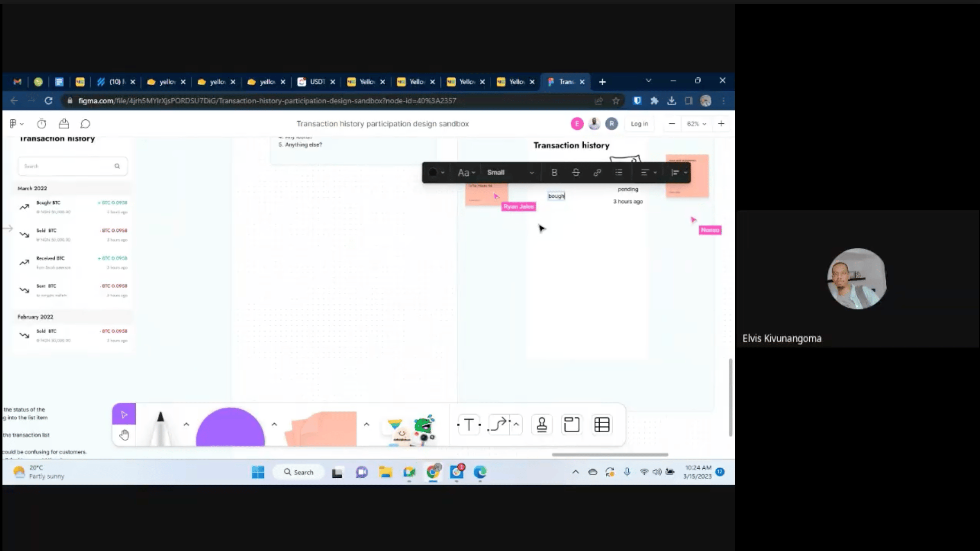Select the connector line tool
Screen dimensions: 980x551
click(x=498, y=425)
